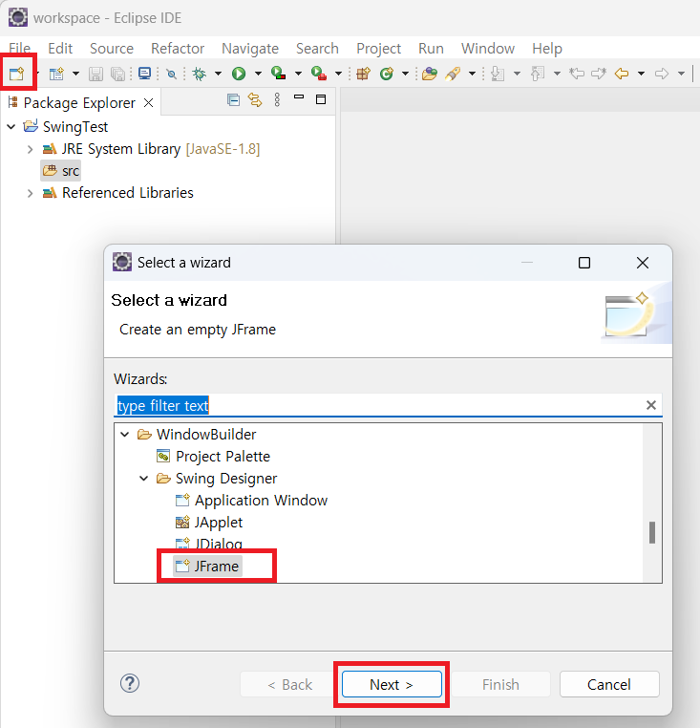Open the Navigate menu
700x728 pixels.
[250, 49]
